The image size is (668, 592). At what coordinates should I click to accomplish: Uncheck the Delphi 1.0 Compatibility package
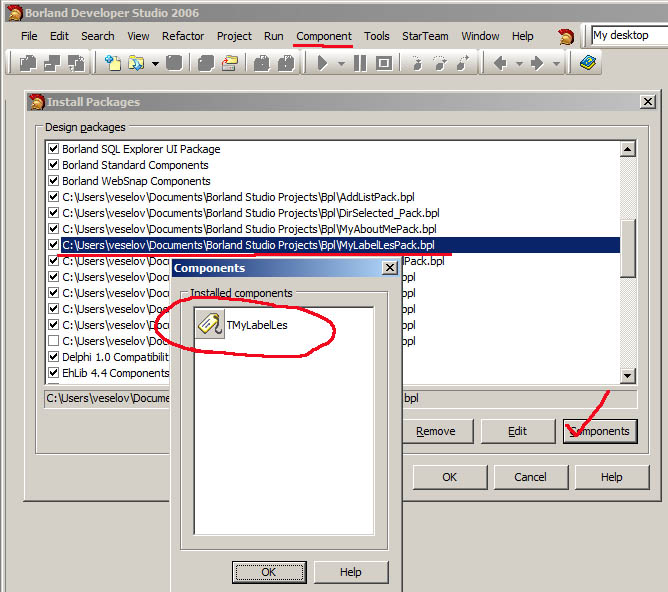(x=53, y=356)
